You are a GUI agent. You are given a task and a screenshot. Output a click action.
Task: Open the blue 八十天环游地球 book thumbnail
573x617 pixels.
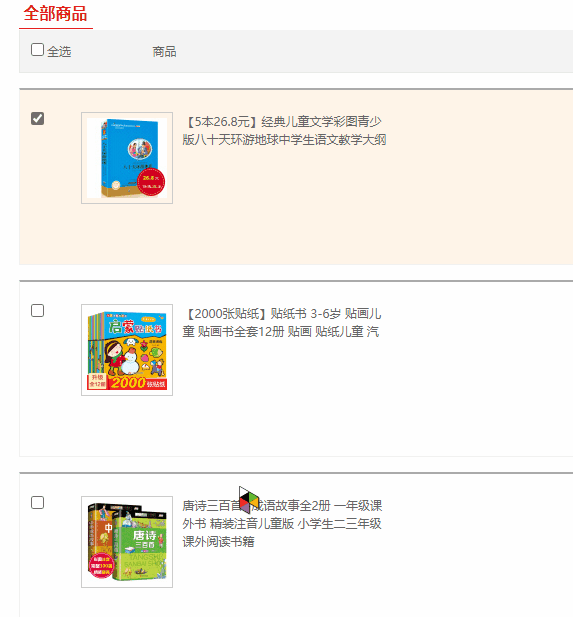[127, 158]
